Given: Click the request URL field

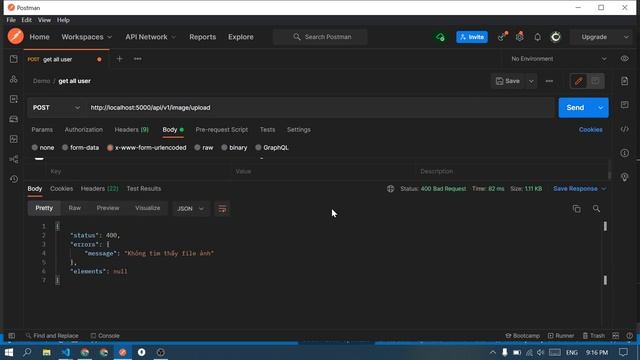Looking at the screenshot, I should pos(320,108).
